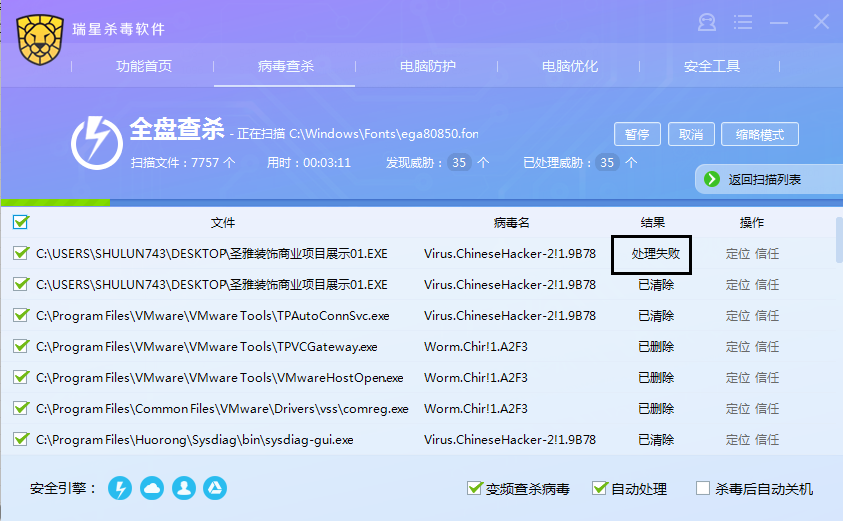Click 定位 for TPAutoConnSvc.exe row
This screenshot has width=843, height=521.
[738, 316]
